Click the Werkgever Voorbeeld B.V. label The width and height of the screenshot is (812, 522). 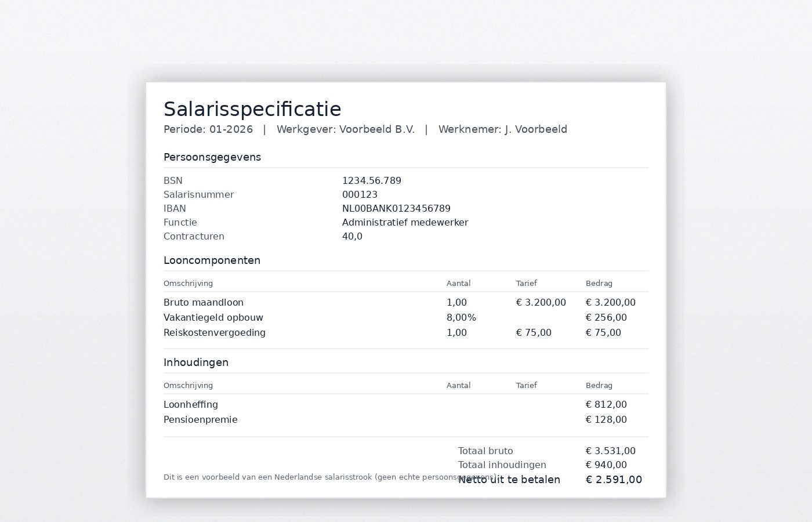tap(346, 129)
